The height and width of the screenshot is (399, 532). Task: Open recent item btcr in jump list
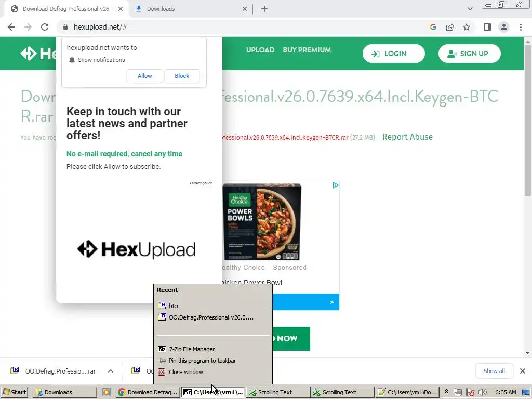[213, 305]
